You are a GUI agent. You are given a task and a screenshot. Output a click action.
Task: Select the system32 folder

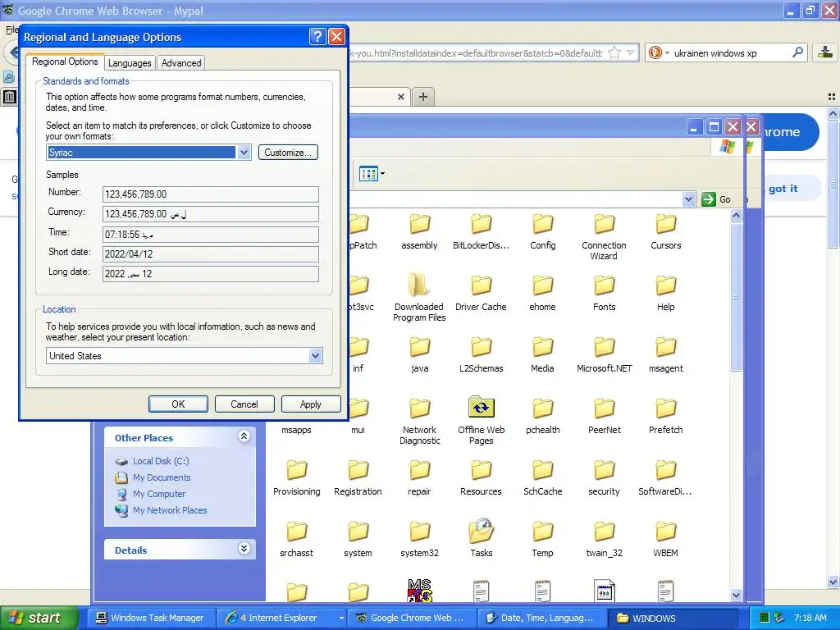[x=419, y=539]
